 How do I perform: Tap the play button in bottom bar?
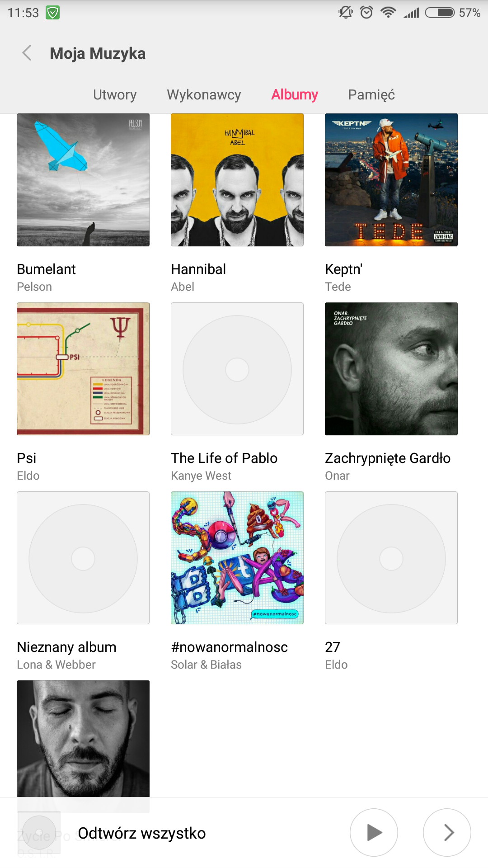pos(374,832)
